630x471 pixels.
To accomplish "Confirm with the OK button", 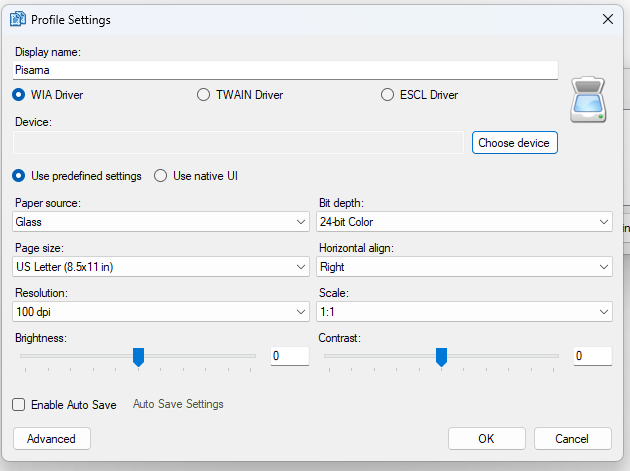I will [x=487, y=438].
